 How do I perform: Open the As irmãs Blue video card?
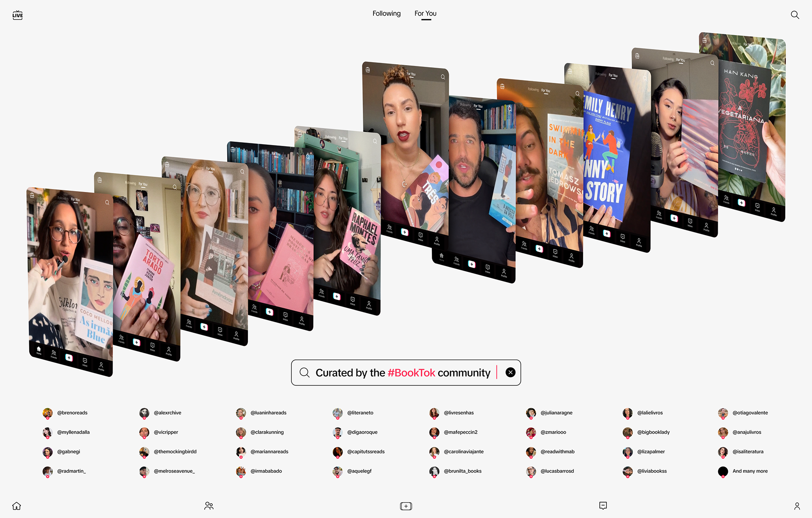click(70, 281)
